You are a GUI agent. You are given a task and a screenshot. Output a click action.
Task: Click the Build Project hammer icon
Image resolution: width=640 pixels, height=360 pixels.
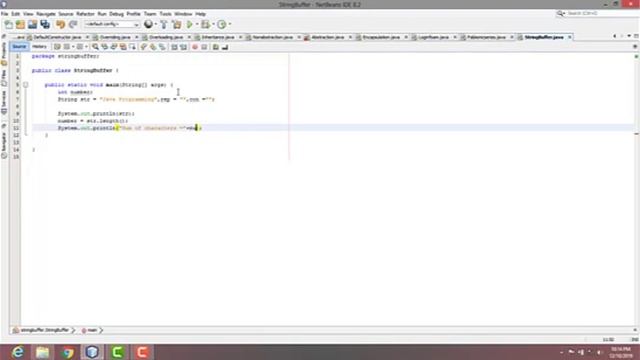(x=164, y=24)
